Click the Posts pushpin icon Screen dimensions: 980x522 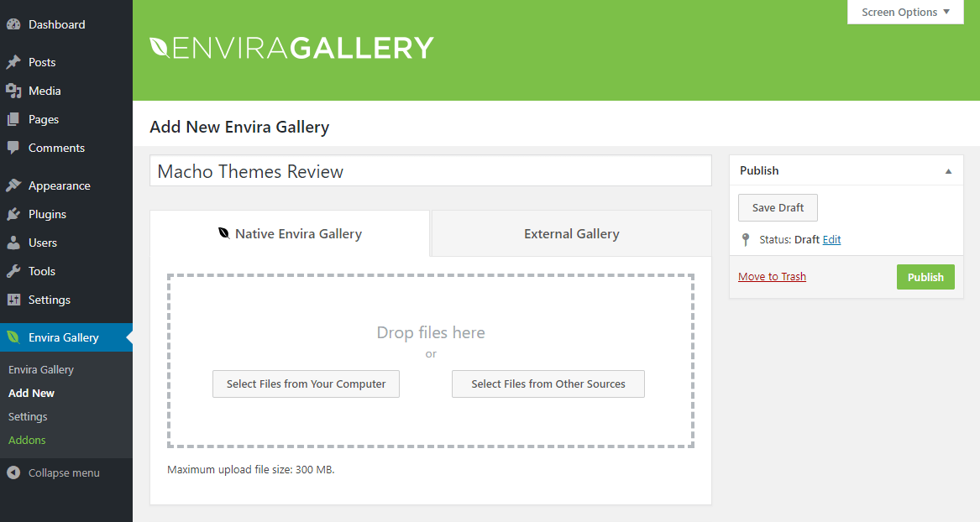click(x=13, y=62)
